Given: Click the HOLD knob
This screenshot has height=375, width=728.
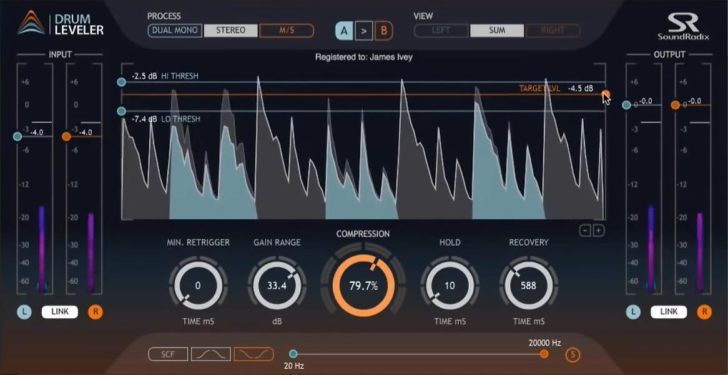Looking at the screenshot, I should 449,285.
